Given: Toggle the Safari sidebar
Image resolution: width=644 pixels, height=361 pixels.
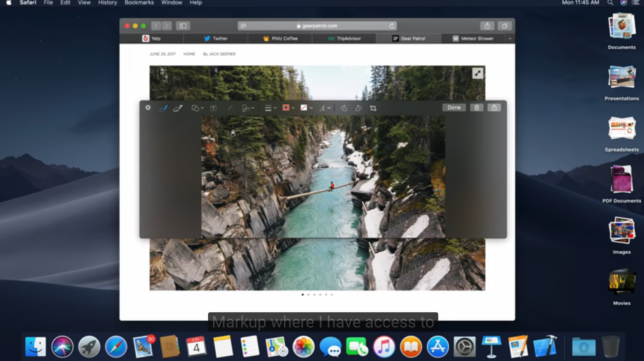Looking at the screenshot, I should pos(183,26).
